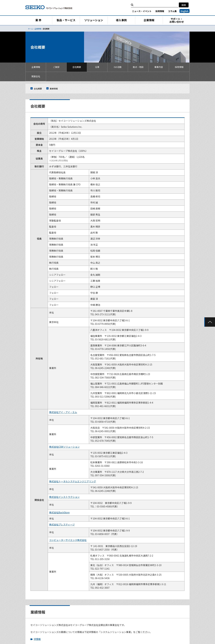The width and height of the screenshot is (215, 644).
Task: Click the back-to-top arrow button
Action: click(x=210, y=322)
